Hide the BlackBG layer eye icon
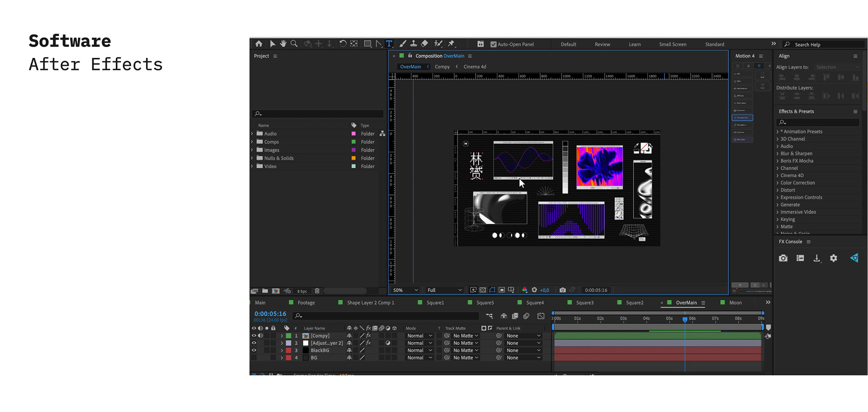Viewport: 868px width, 412px height. click(254, 350)
